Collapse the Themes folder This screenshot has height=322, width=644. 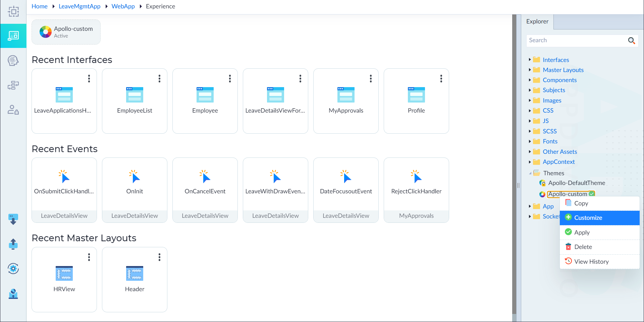click(x=530, y=173)
